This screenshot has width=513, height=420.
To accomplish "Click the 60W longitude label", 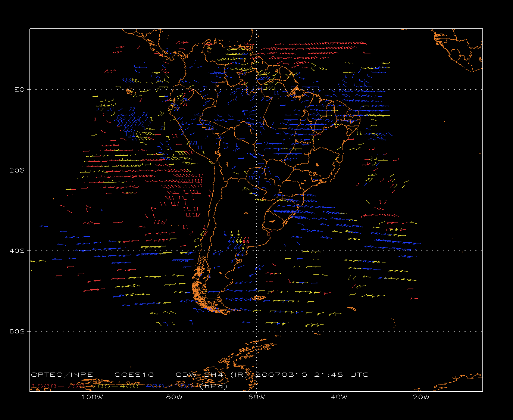I will click(x=257, y=397).
